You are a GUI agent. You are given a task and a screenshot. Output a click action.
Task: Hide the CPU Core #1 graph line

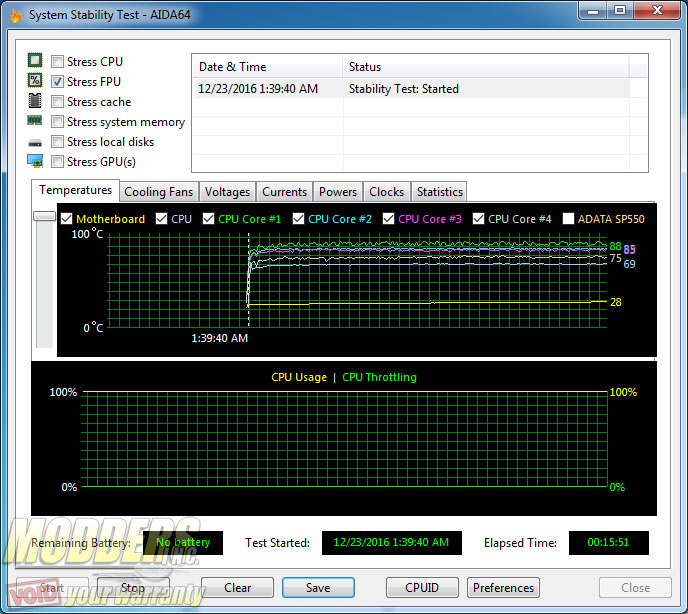point(208,219)
